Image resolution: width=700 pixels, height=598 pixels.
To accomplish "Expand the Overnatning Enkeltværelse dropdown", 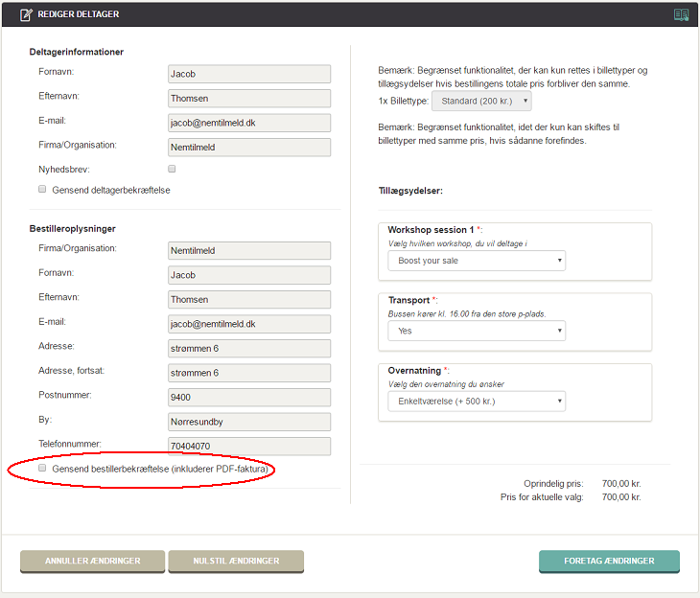I will (x=477, y=401).
